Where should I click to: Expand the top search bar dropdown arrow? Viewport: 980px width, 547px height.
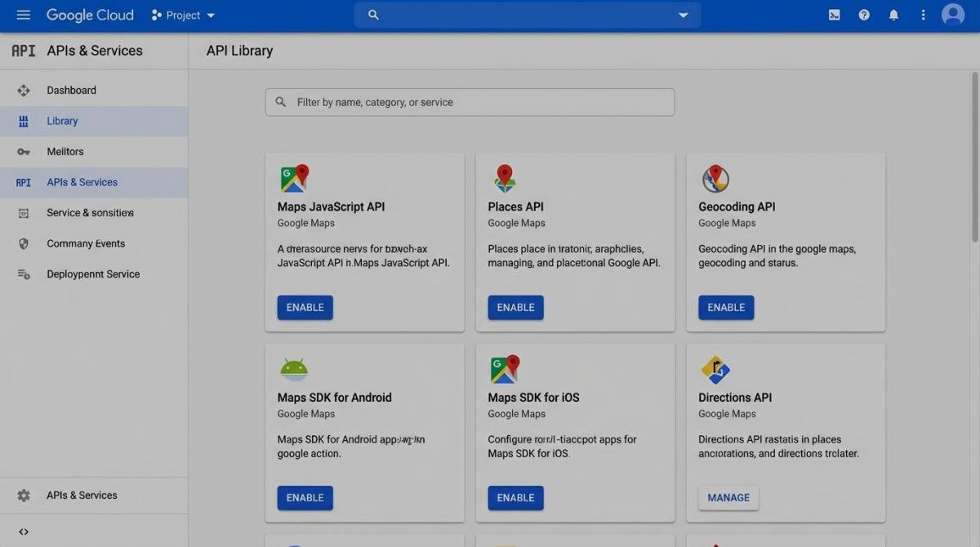pos(683,16)
